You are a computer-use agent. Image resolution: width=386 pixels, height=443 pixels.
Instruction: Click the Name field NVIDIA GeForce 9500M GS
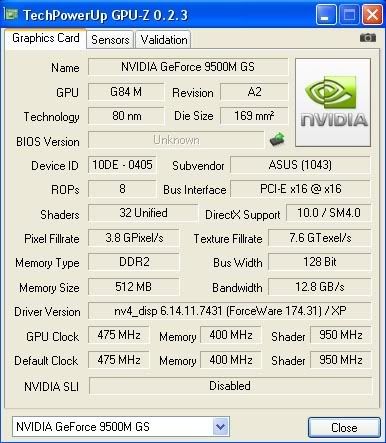pyautogui.click(x=188, y=67)
